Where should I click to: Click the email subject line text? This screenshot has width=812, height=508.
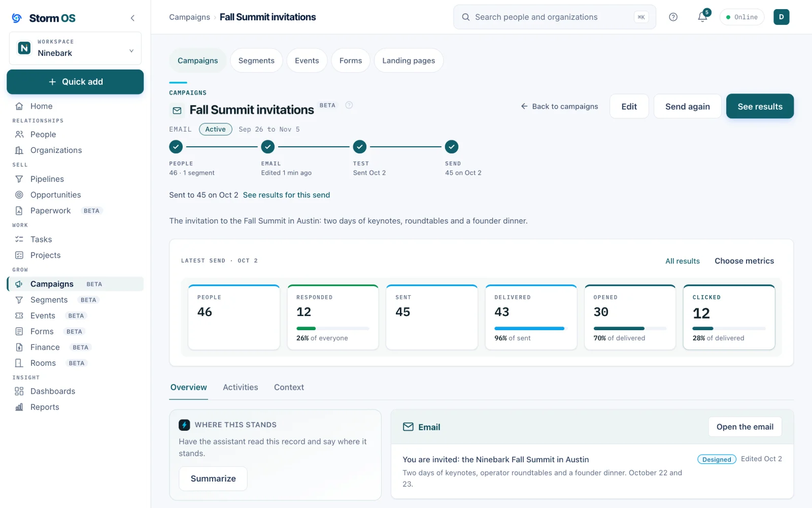click(496, 460)
